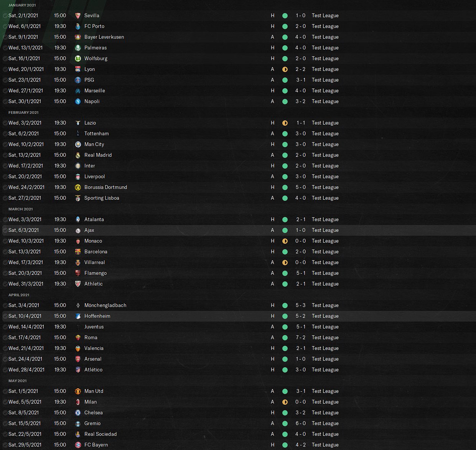Click the Bayer Leverkusen club badge
This screenshot has width=476, height=450.
click(78, 37)
